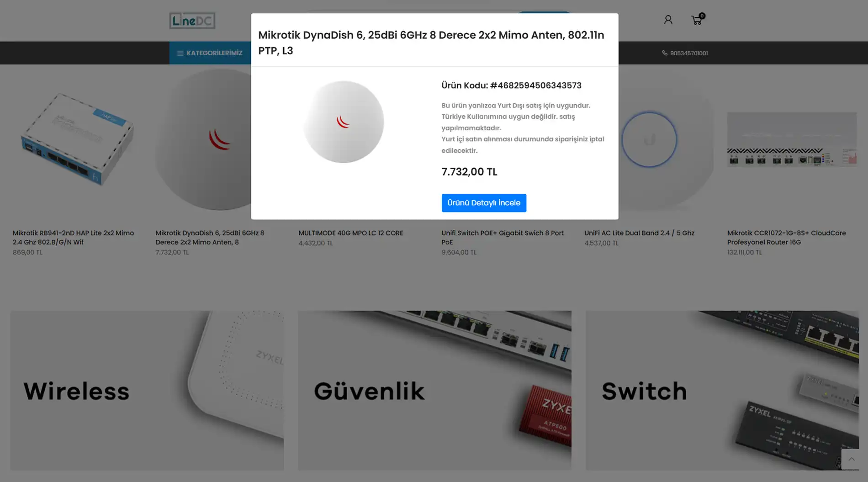
Task: Open the Wireless category banner
Action: click(147, 391)
